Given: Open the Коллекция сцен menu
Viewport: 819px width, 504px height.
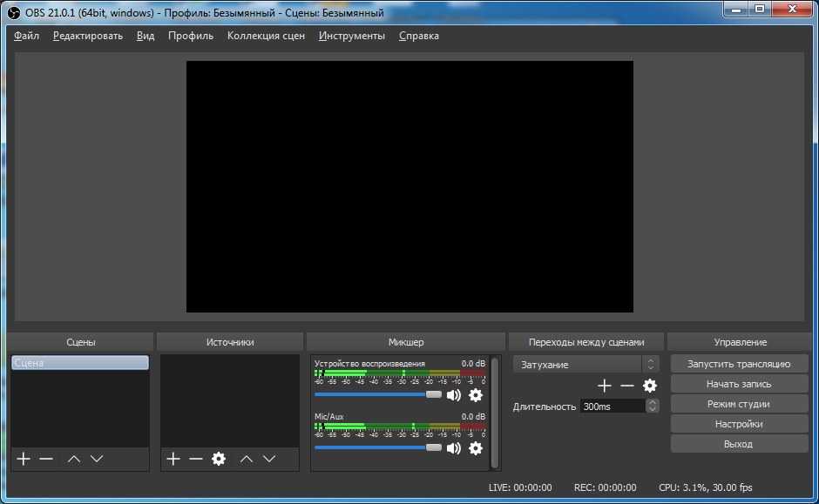Looking at the screenshot, I should pyautogui.click(x=266, y=36).
